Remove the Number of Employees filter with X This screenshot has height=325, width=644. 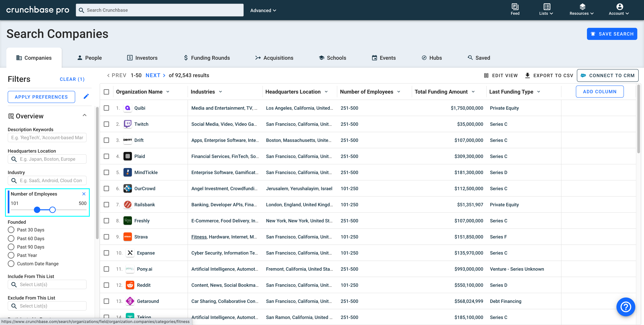coord(84,194)
